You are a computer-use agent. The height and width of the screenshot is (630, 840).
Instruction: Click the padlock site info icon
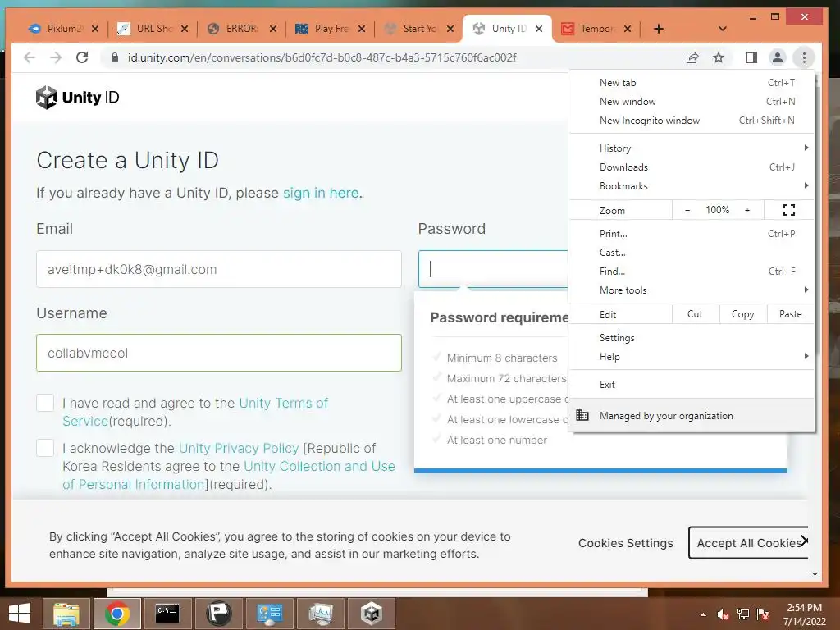click(114, 57)
